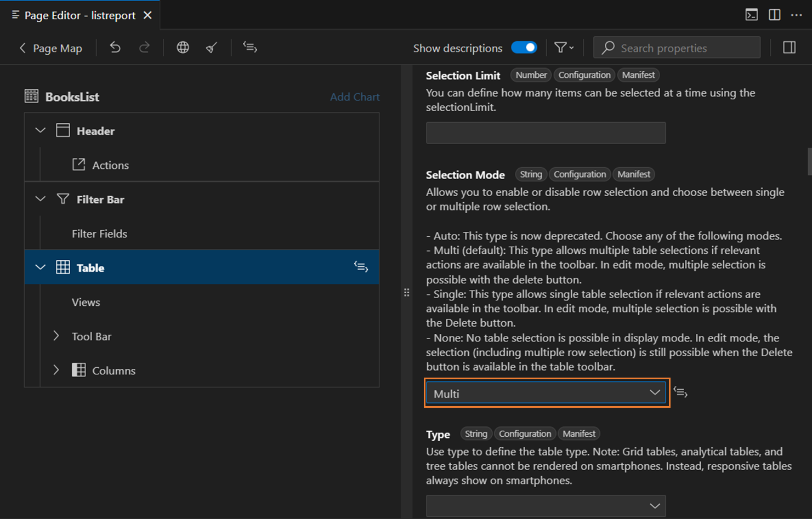Click the redo arrow in toolbar
This screenshot has width=812, height=519.
pyautogui.click(x=144, y=48)
